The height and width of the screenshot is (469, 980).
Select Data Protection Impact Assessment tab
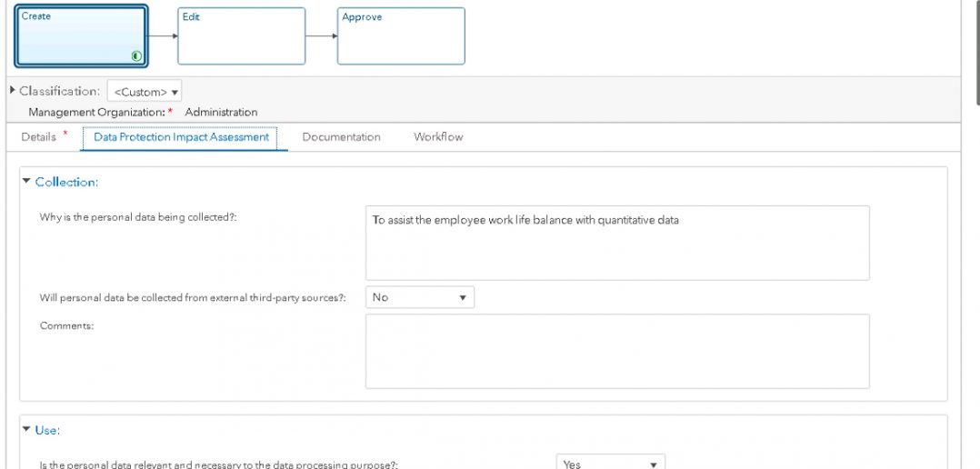click(x=181, y=137)
